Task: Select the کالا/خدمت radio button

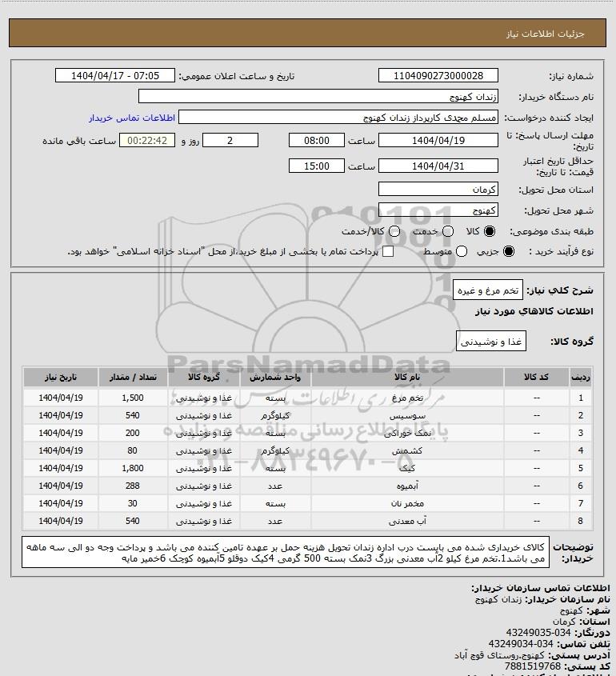Action: pyautogui.click(x=394, y=231)
